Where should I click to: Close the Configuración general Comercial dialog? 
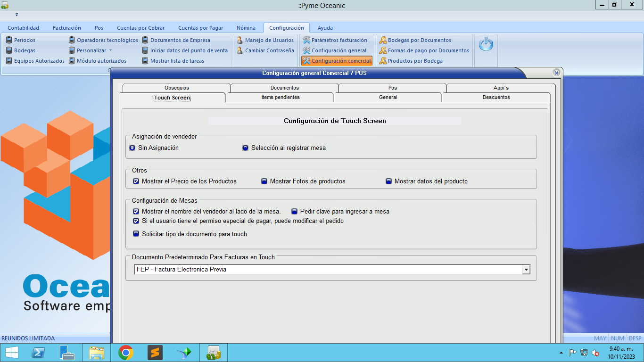[x=556, y=73]
